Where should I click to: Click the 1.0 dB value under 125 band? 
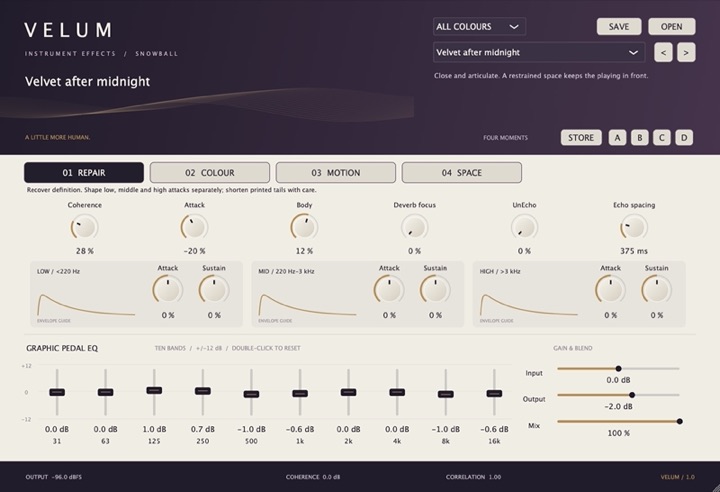point(154,429)
